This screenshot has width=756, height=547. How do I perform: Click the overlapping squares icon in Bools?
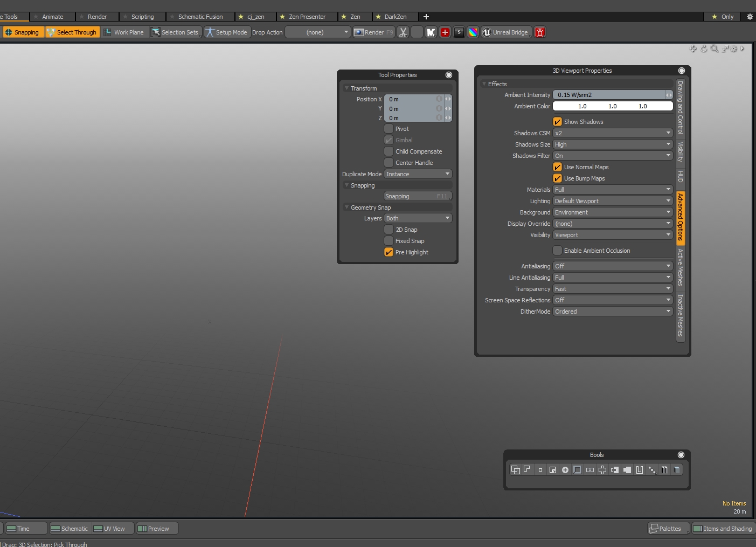click(x=516, y=470)
